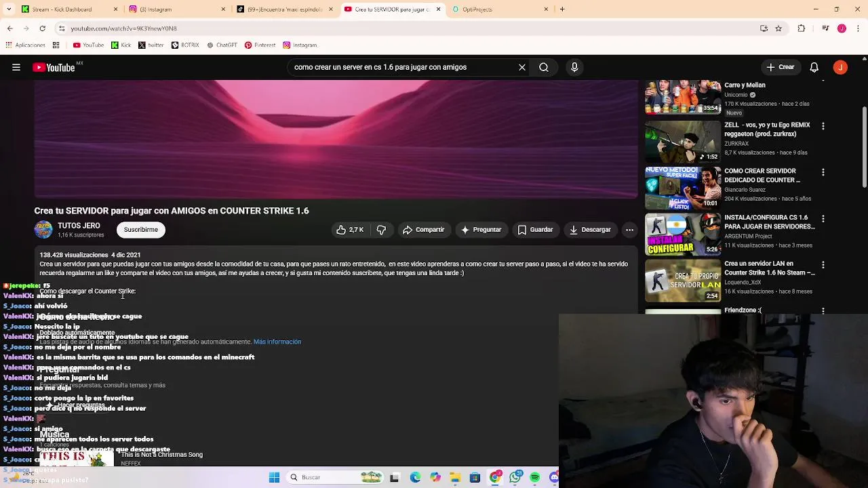
Task: Click the Descargar button
Action: 590,230
